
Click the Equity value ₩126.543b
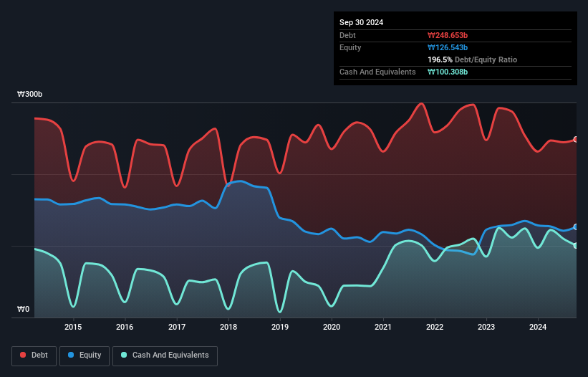click(448, 47)
